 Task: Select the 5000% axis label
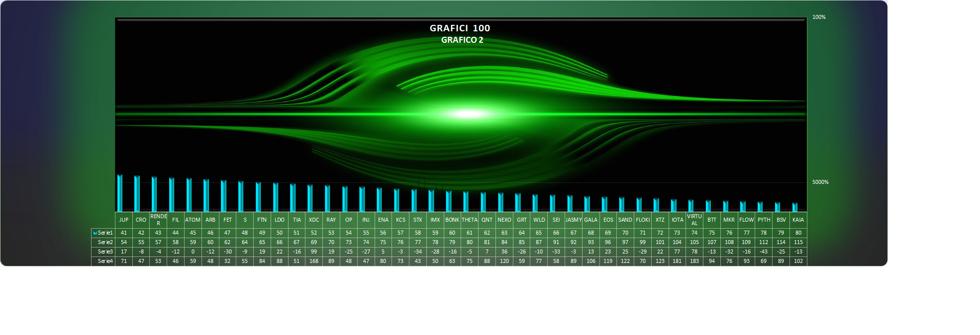(820, 182)
